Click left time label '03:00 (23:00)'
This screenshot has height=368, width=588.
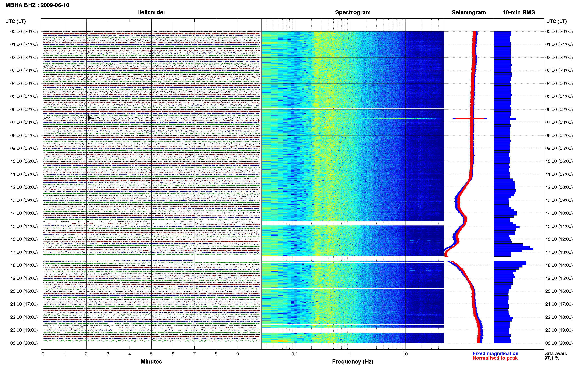click(x=24, y=70)
